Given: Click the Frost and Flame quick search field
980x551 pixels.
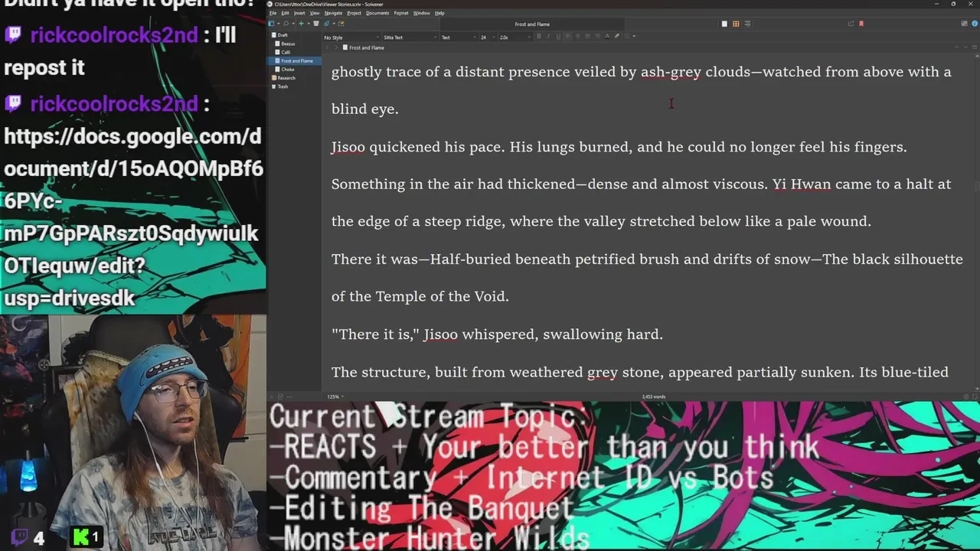Looking at the screenshot, I should 532,24.
